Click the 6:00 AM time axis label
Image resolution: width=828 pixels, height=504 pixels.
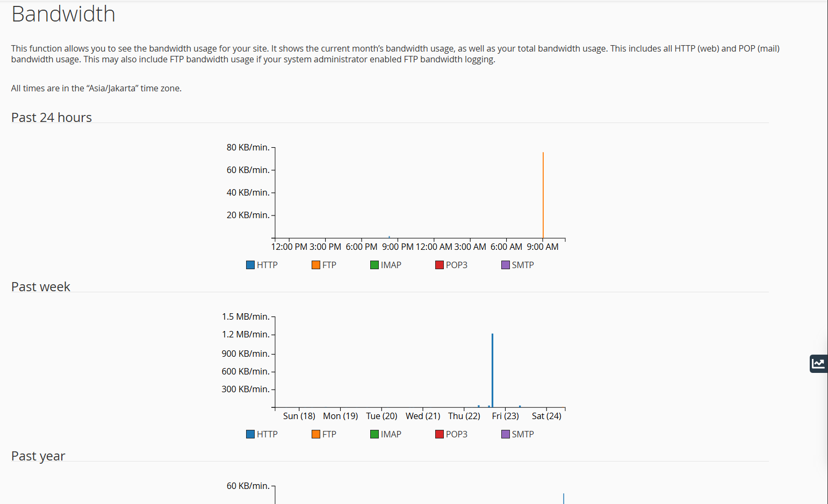click(x=506, y=247)
